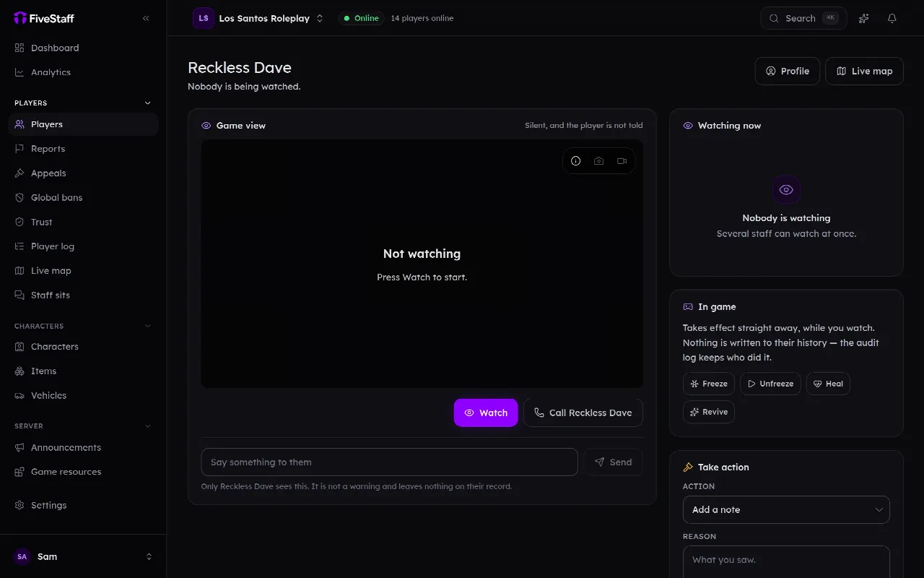Screen dimensions: 924x578
Task: Start recording with the video camera icon
Action: 622,161
